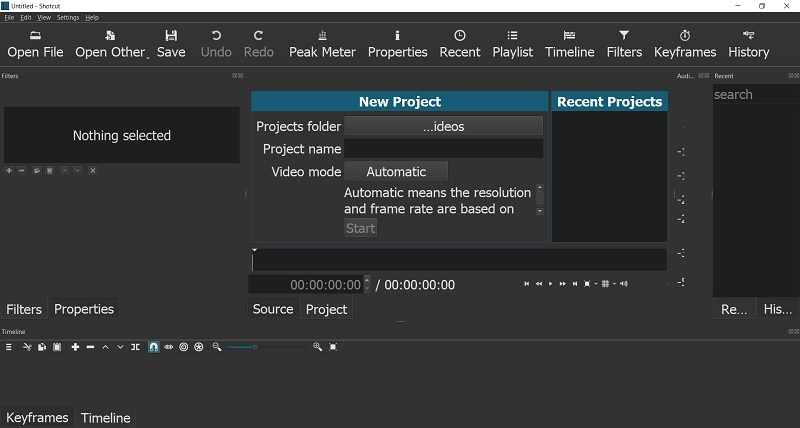Choose the Projects folder button

[443, 126]
